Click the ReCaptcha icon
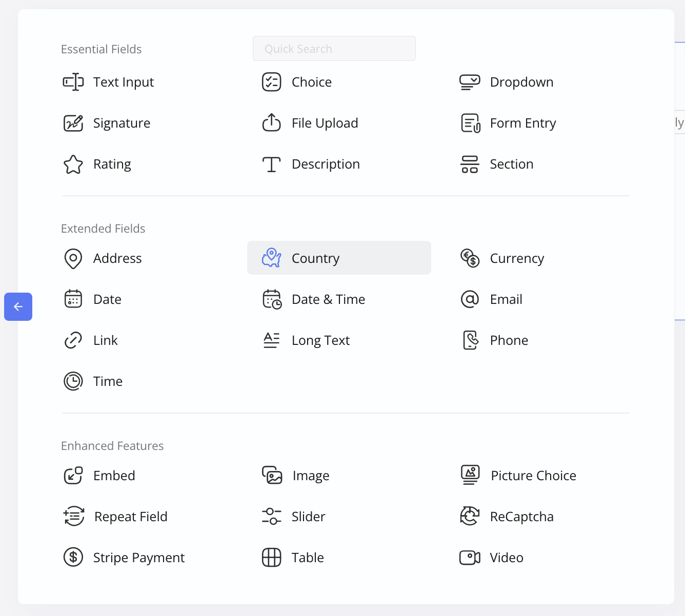 (470, 517)
